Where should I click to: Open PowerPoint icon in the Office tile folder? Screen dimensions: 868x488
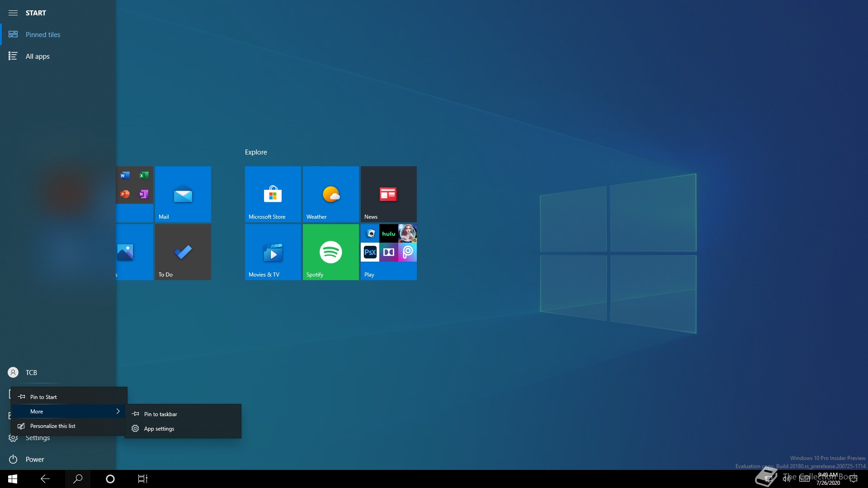point(125,194)
